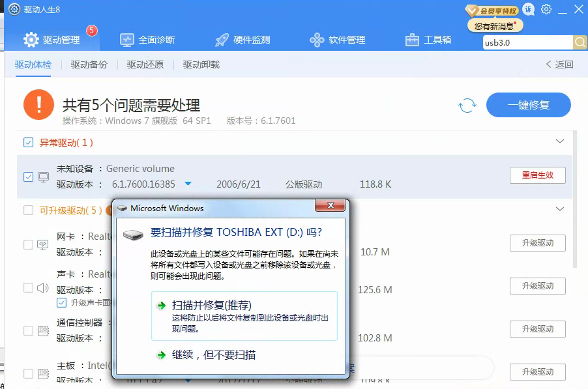588x389 pixels.
Task: Click the 您有新消息 notification bubble
Action: (x=495, y=26)
